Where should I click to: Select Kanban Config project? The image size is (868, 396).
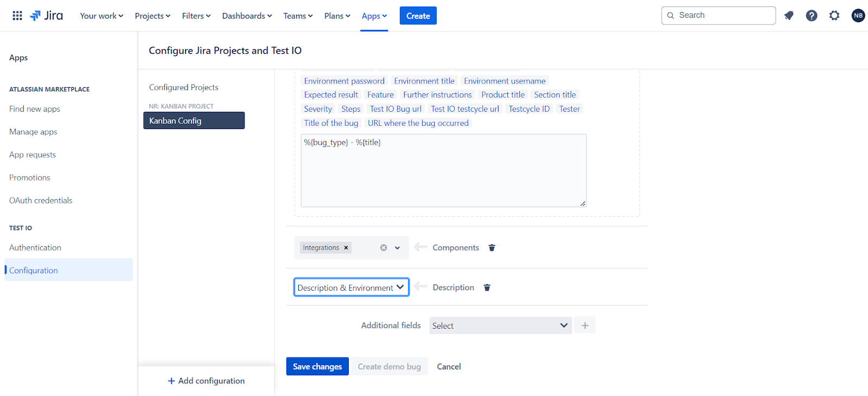pos(194,120)
